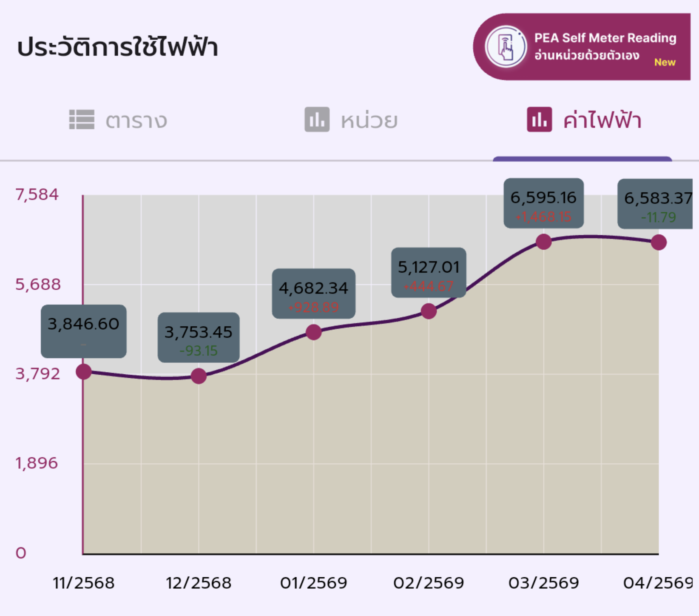Screen dimensions: 699x616
Task: Click the 5,127.01 value tooltip
Action: point(429,272)
